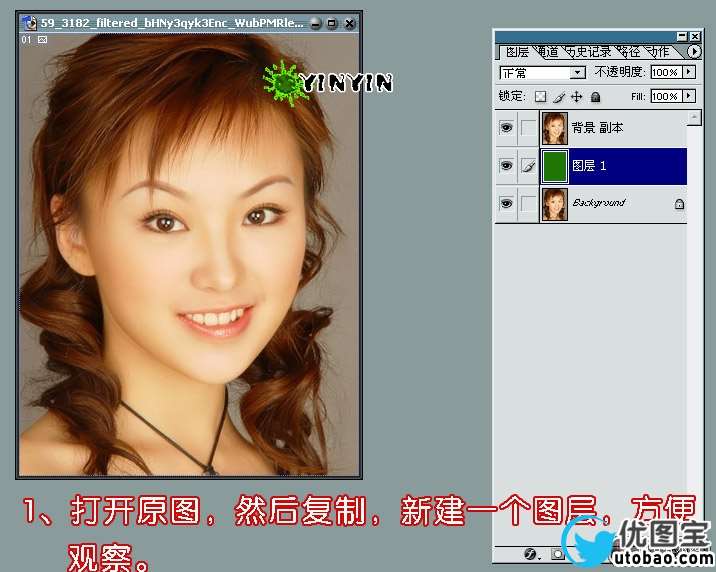
Task: Click the 不透明度 opacity value field
Action: pyautogui.click(x=666, y=72)
